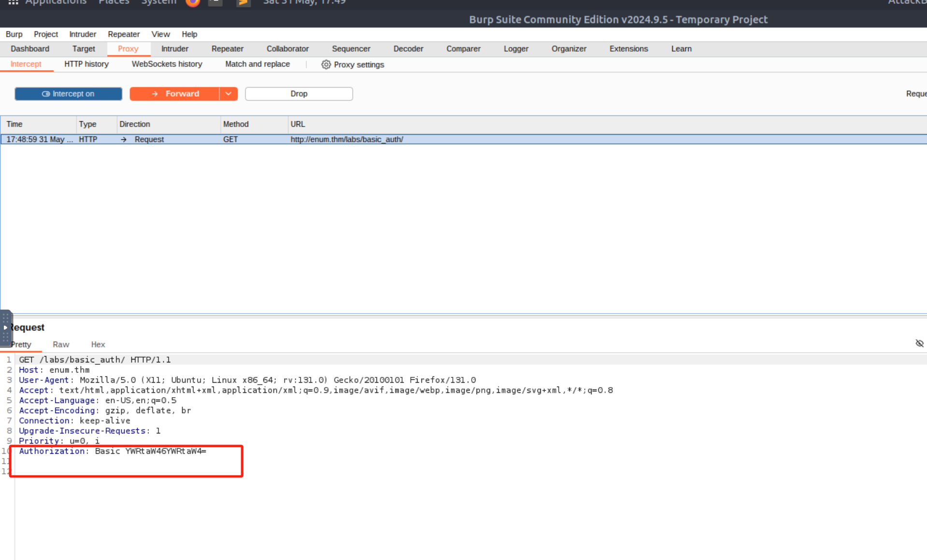The width and height of the screenshot is (927, 560).
Task: Toggle the Intercept on button
Action: point(68,94)
